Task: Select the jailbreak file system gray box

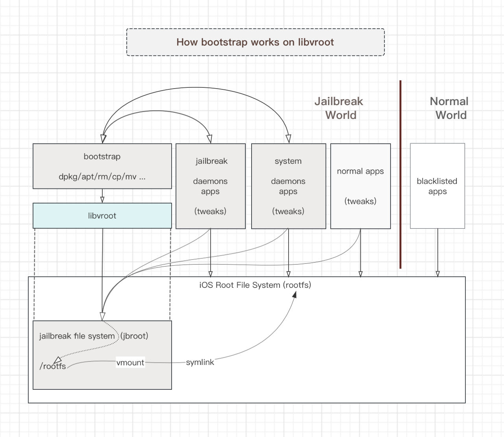Action: point(102,355)
